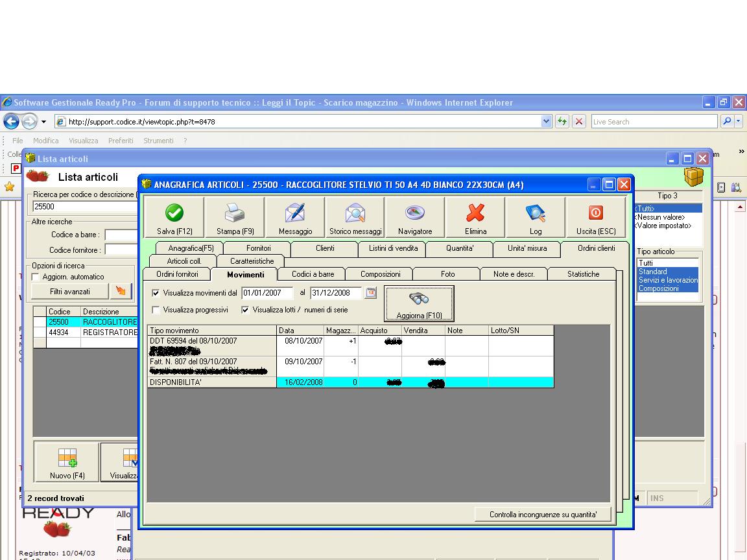Open the IE address bar dropdown
Viewport: 747px width, 560px height.
tap(546, 121)
